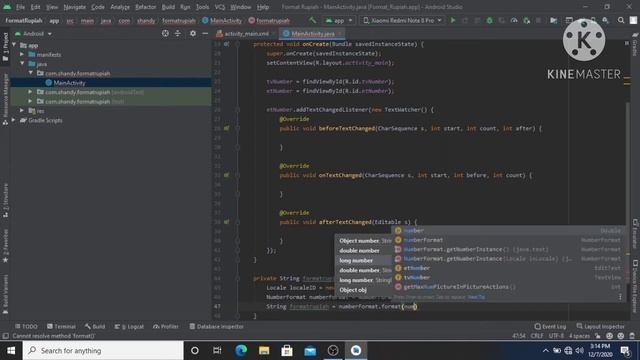The height and width of the screenshot is (360, 640).
Task: Select 'Object obj' parameter overload row
Action: point(363,290)
